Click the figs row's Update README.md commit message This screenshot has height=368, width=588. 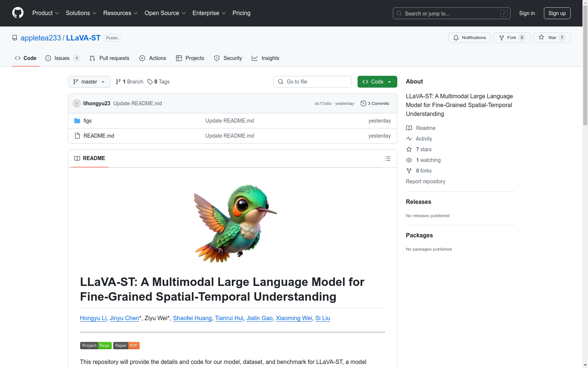230,121
